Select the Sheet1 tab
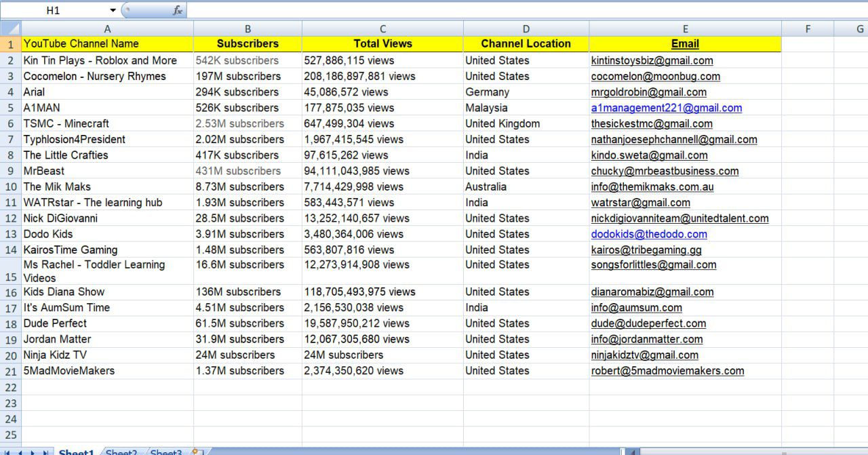 pyautogui.click(x=77, y=451)
